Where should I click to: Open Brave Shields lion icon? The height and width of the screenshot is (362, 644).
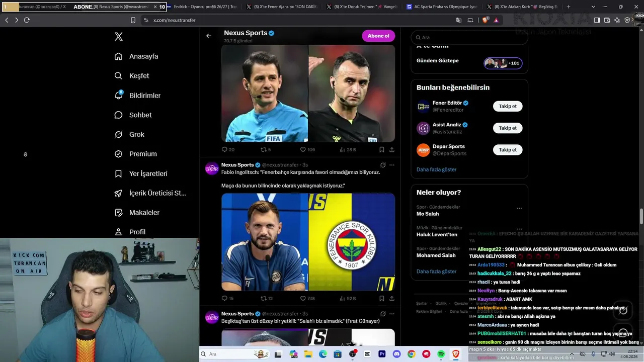485,20
